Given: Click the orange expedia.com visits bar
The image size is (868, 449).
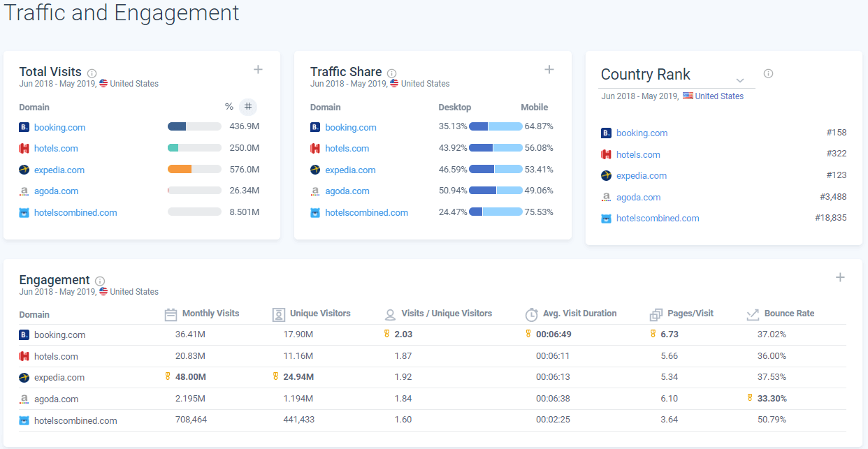Looking at the screenshot, I should pyautogui.click(x=180, y=169).
